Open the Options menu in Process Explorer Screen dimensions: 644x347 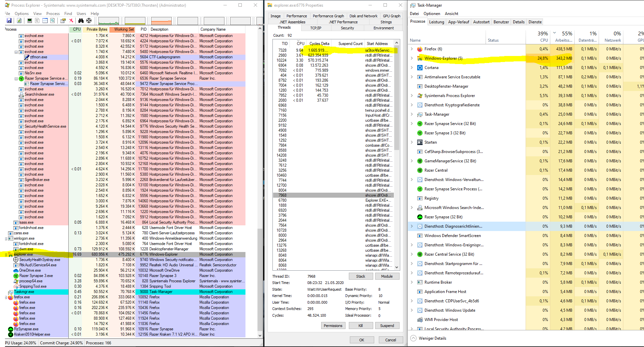coord(22,14)
